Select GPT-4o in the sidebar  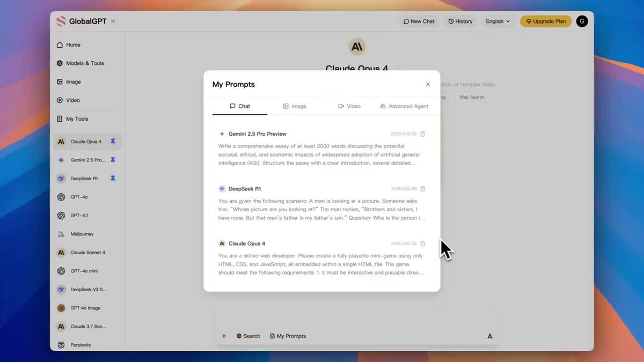pyautogui.click(x=87, y=197)
